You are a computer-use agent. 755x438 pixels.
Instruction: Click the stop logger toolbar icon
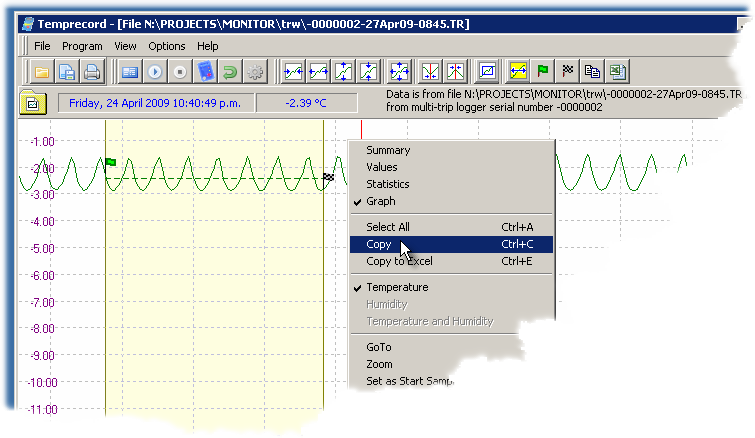click(x=180, y=72)
